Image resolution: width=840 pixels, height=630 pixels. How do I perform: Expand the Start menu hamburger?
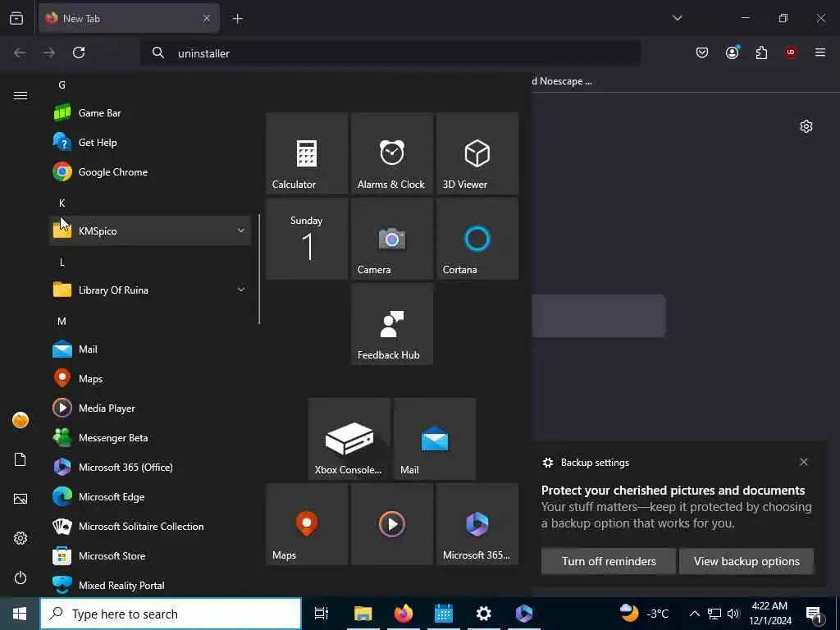pyautogui.click(x=21, y=96)
